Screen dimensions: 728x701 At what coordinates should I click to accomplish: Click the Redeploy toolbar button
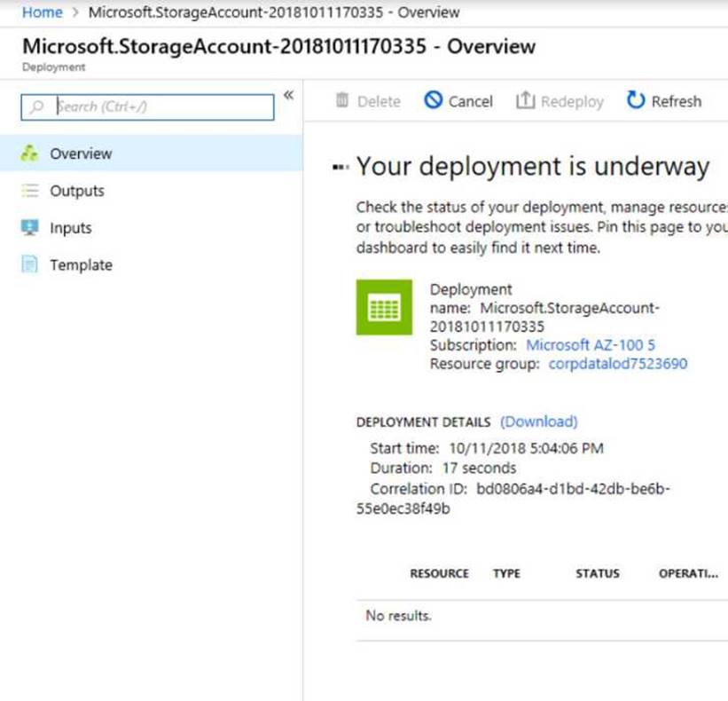[x=560, y=101]
